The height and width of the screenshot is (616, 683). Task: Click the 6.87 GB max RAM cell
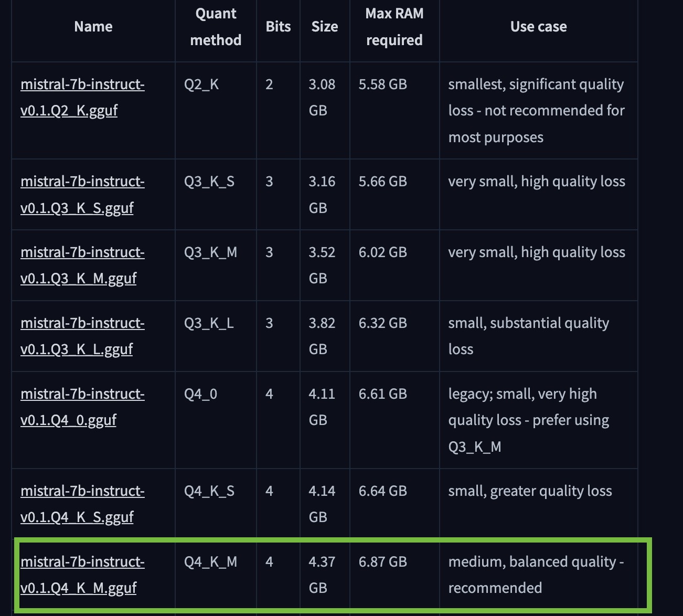[x=383, y=562]
